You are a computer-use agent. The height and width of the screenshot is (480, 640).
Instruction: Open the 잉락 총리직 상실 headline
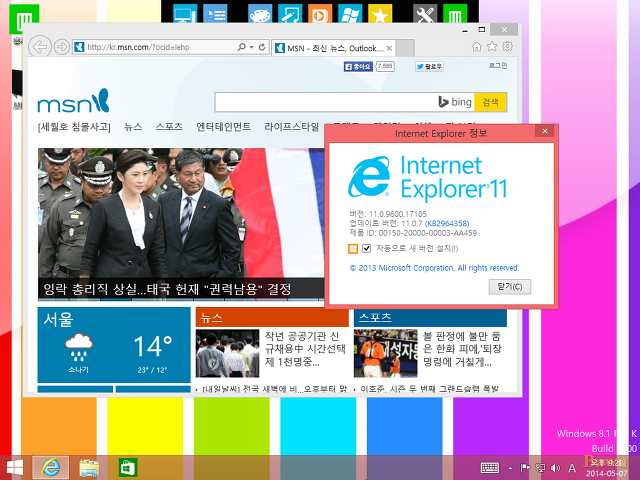pos(167,289)
